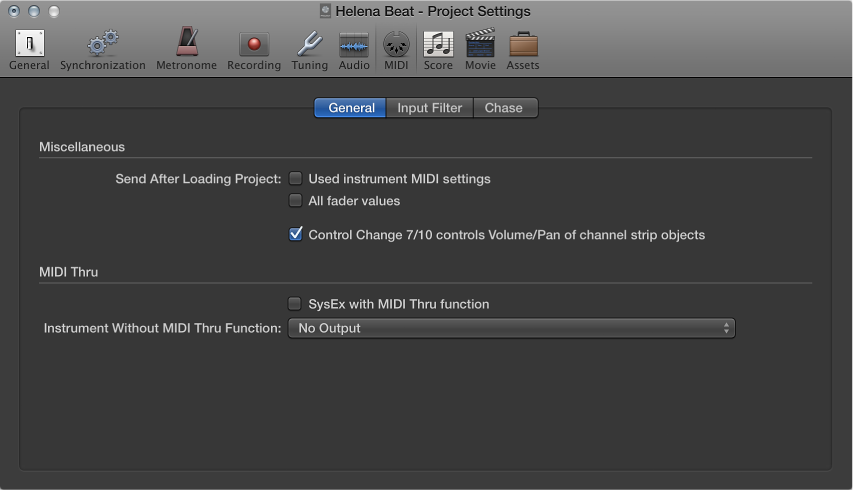Open the General settings pane
Viewport: 854px width, 490px height.
[29, 50]
